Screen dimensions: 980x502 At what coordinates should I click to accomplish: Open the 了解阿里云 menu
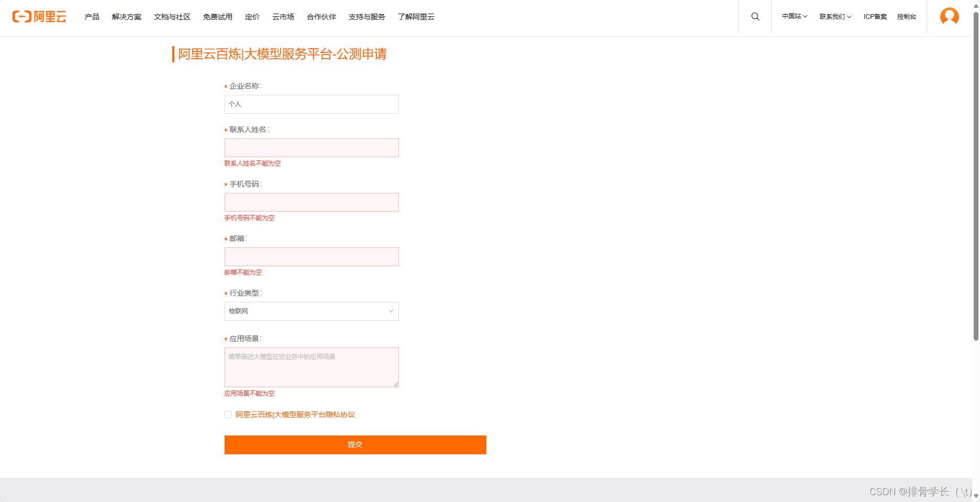point(416,17)
